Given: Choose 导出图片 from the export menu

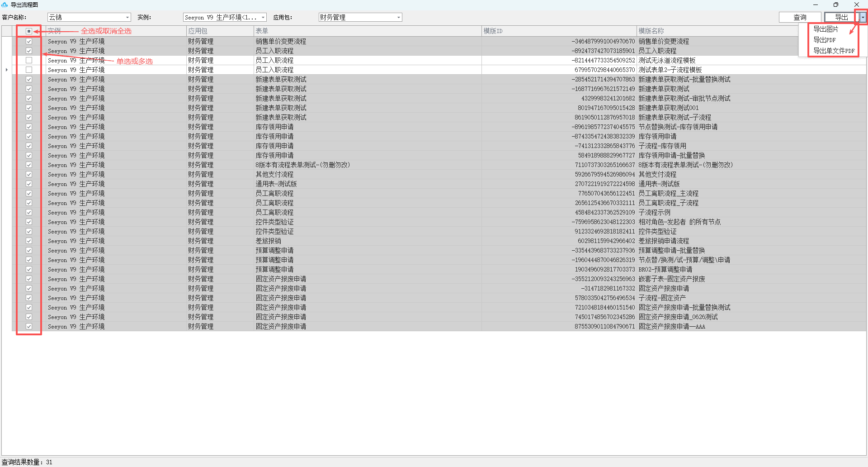Looking at the screenshot, I should [x=826, y=29].
